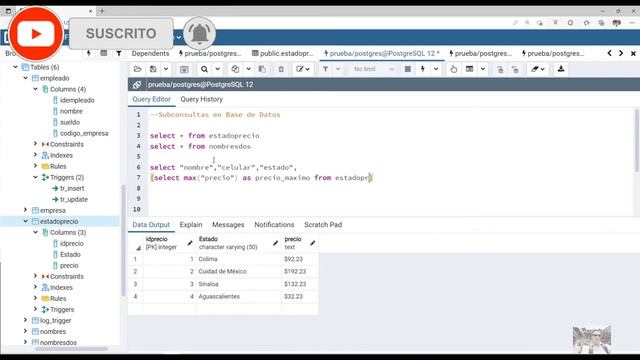
Task: Open the No limit rows combo box
Action: coord(373,69)
